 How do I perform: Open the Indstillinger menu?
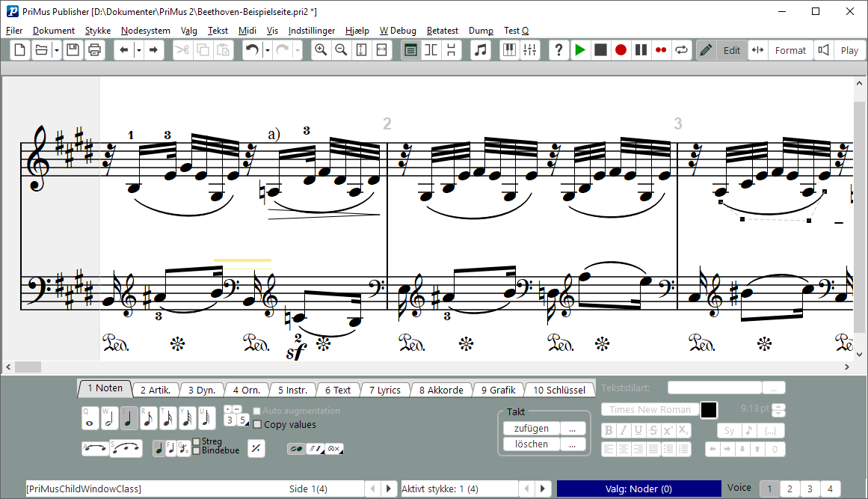click(x=312, y=31)
